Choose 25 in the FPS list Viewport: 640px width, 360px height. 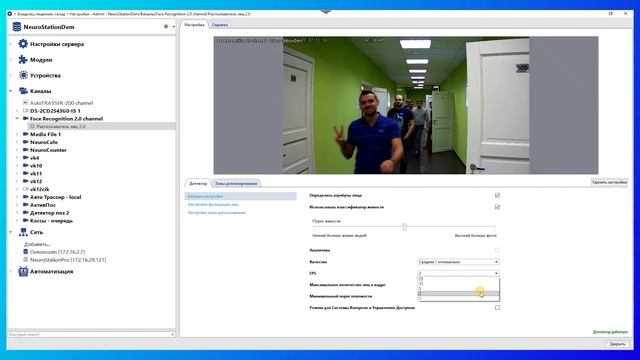coord(458,279)
